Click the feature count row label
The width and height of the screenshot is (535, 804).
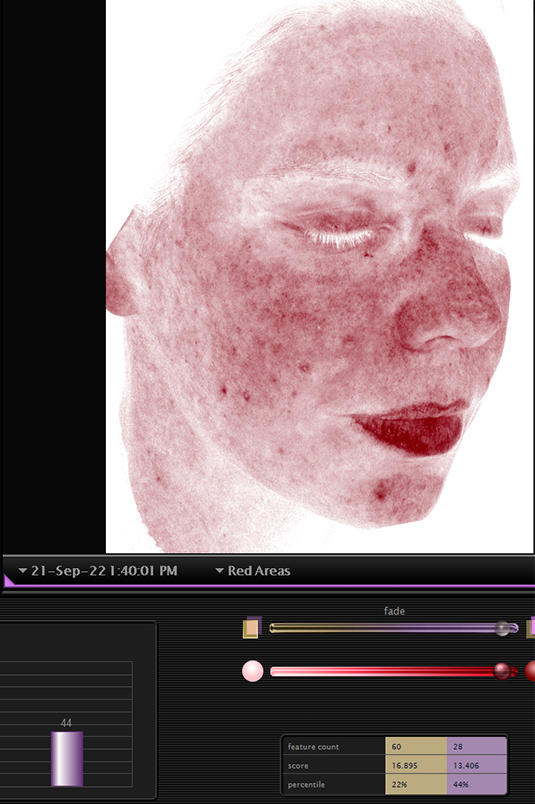[313, 747]
